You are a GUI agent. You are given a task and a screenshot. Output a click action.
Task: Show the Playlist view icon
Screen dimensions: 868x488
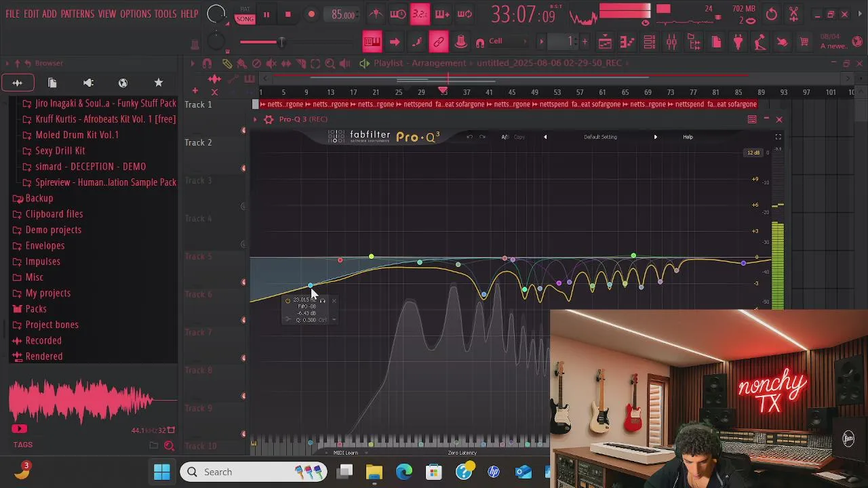pos(605,42)
